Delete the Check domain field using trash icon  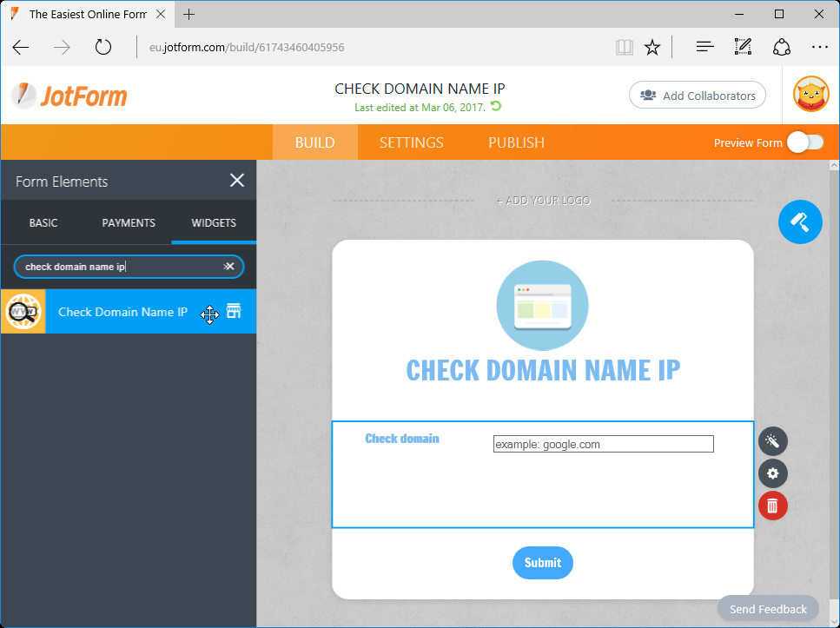pyautogui.click(x=772, y=505)
